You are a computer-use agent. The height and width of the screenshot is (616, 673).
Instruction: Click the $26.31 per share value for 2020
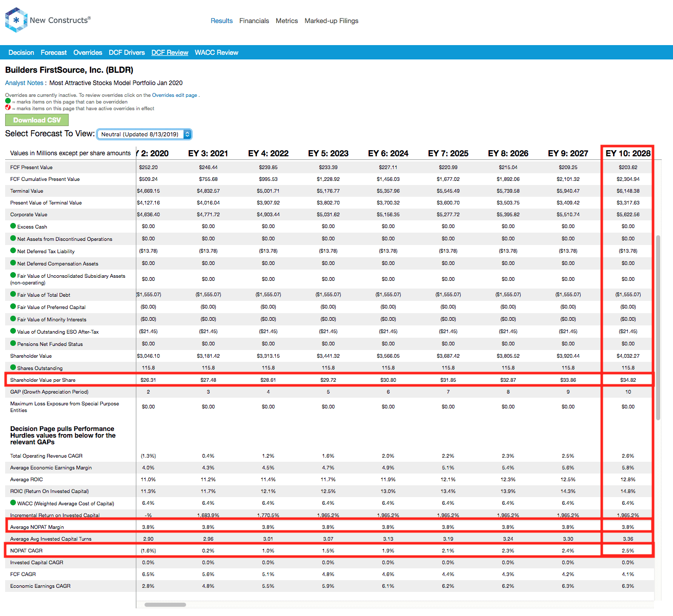click(x=148, y=380)
